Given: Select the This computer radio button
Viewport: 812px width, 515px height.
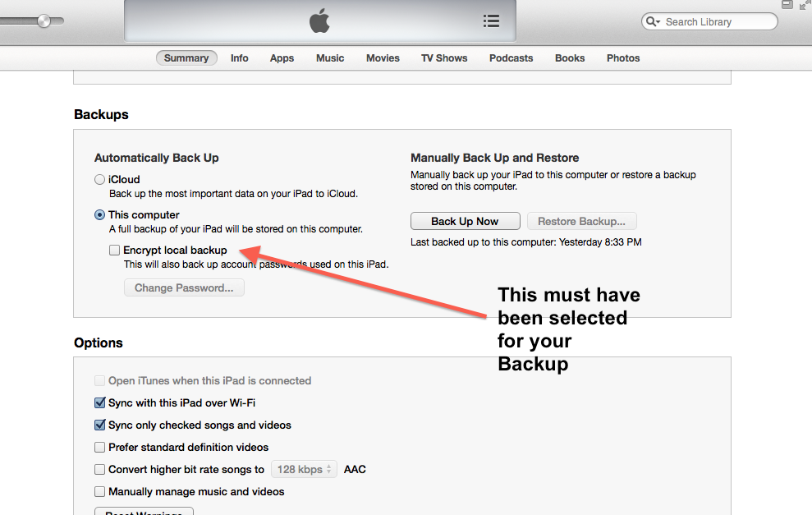Looking at the screenshot, I should pos(100,214).
